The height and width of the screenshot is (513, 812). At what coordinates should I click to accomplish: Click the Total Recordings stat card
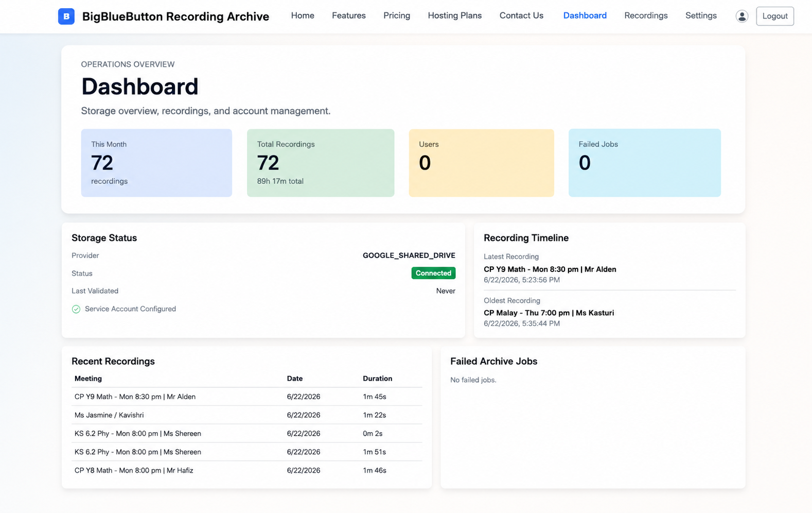click(x=321, y=163)
